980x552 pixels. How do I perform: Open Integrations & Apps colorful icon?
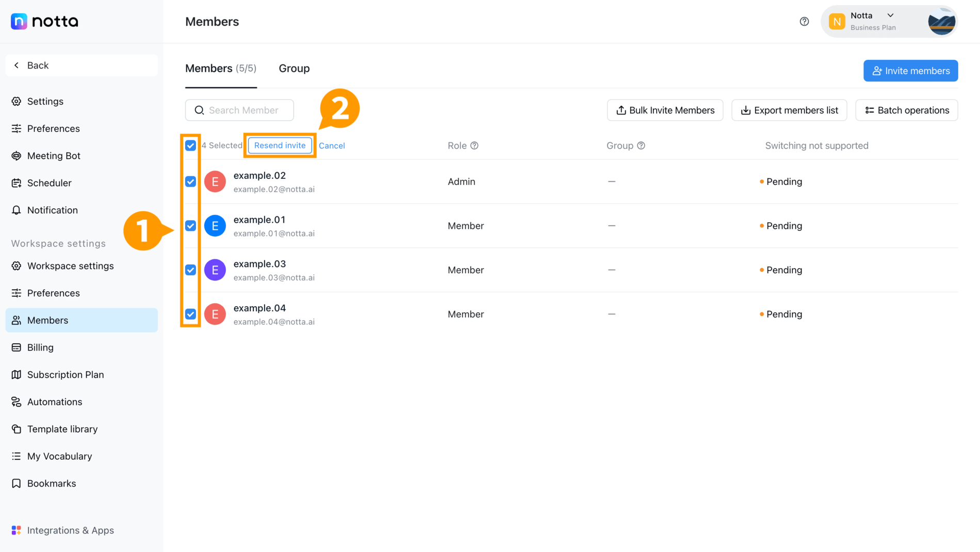pyautogui.click(x=17, y=530)
